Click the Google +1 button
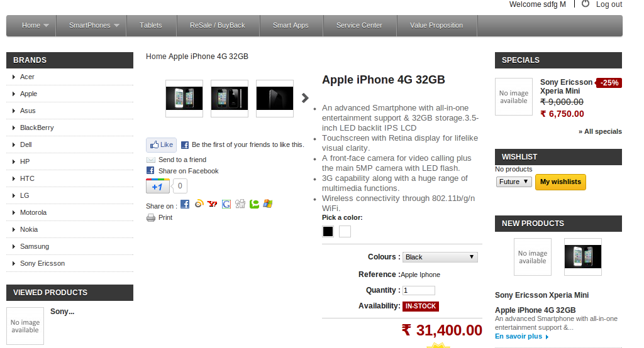 tap(158, 186)
